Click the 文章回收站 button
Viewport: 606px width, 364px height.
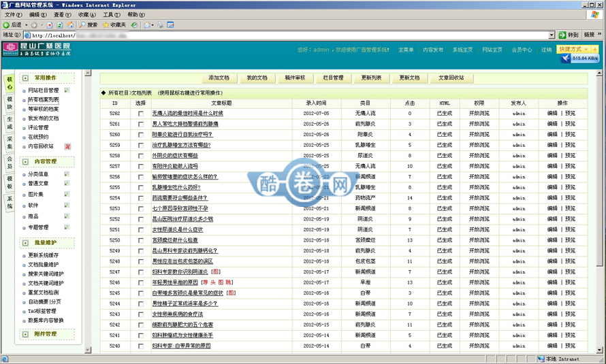click(x=451, y=78)
